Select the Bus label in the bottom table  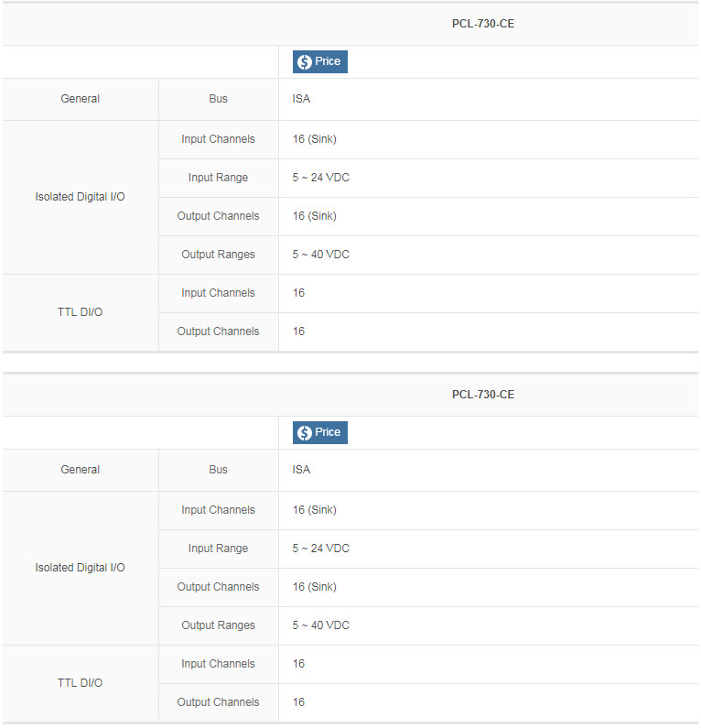[x=218, y=470]
